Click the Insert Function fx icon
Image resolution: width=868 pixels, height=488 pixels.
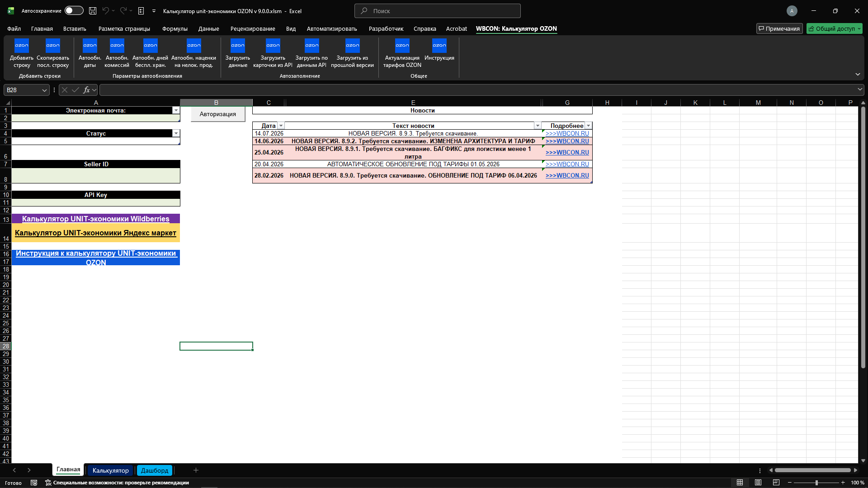[x=86, y=90]
